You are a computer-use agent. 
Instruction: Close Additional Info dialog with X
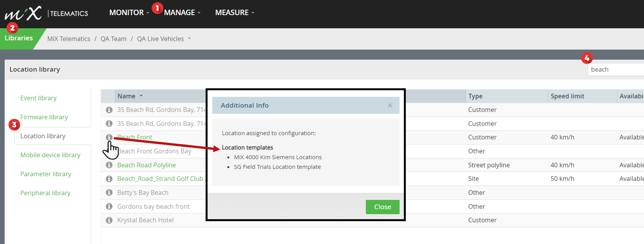click(390, 105)
